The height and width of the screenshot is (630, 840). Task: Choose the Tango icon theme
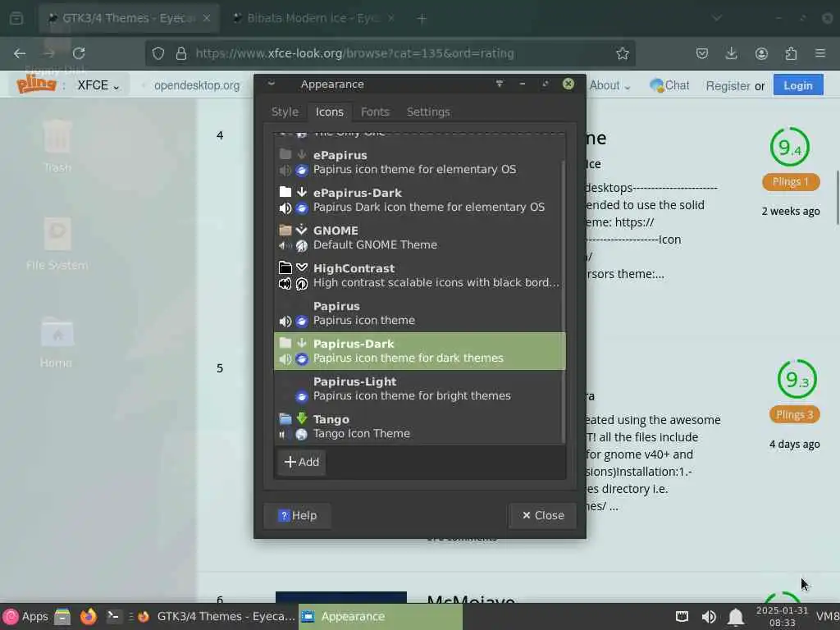click(419, 427)
